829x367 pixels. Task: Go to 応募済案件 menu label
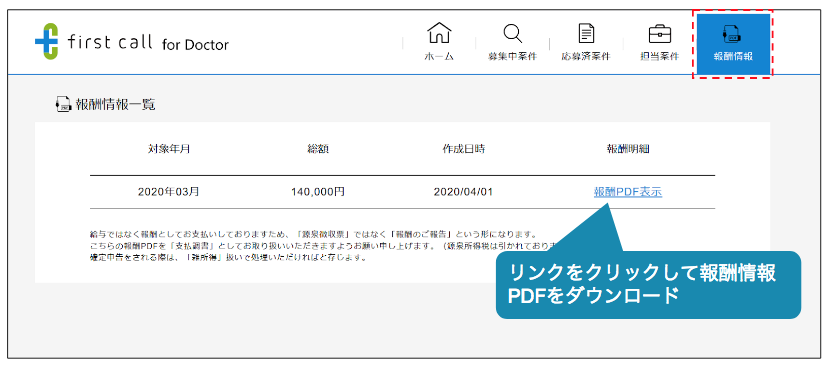click(x=586, y=57)
